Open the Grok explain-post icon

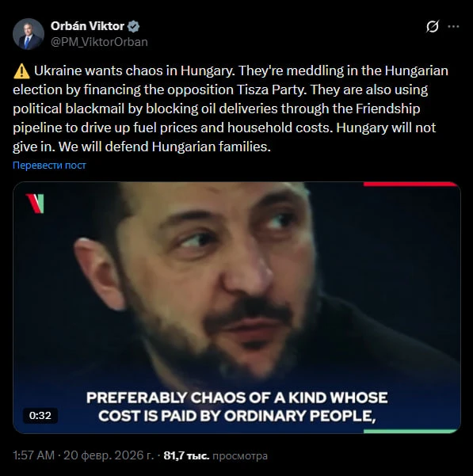[433, 26]
